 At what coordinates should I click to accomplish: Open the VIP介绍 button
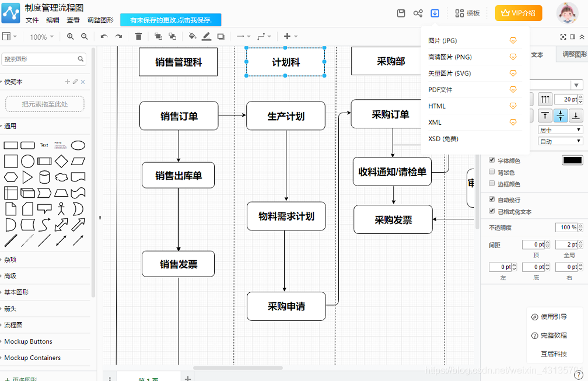click(518, 13)
